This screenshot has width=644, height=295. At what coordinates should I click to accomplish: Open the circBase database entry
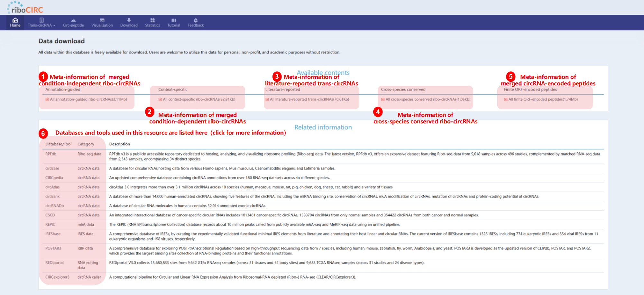tap(52, 168)
